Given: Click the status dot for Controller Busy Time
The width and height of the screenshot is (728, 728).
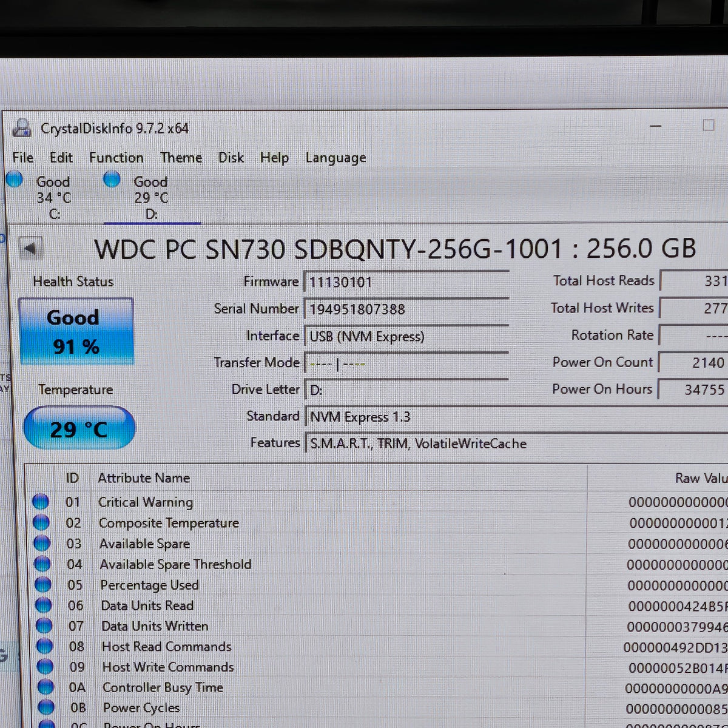Looking at the screenshot, I should tap(45, 687).
